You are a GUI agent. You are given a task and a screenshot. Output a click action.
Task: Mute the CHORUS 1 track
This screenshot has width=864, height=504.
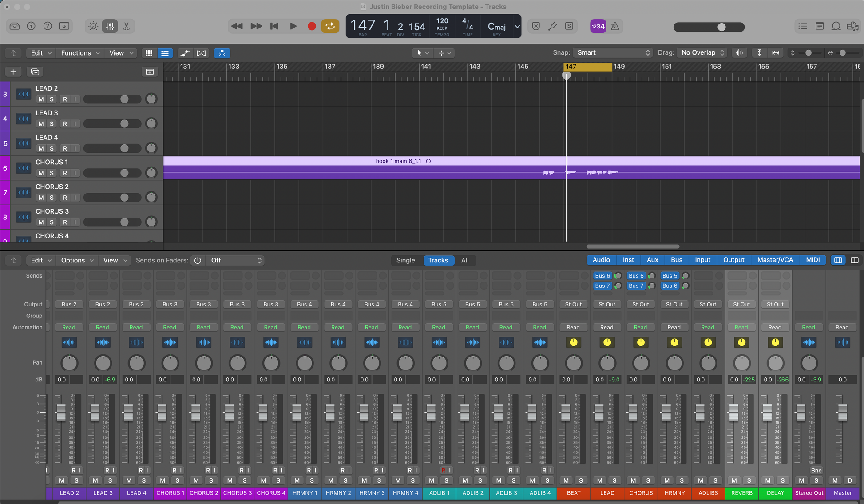[41, 173]
